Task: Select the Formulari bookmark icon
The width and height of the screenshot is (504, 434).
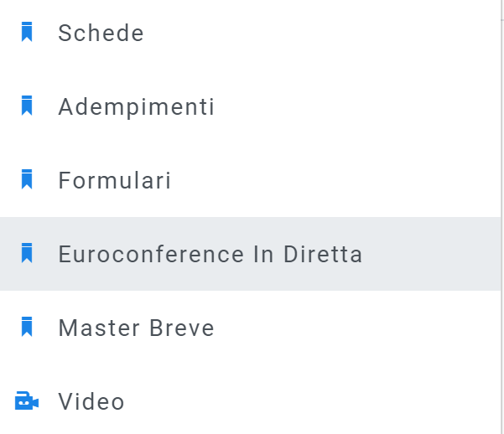Action: coord(27,180)
